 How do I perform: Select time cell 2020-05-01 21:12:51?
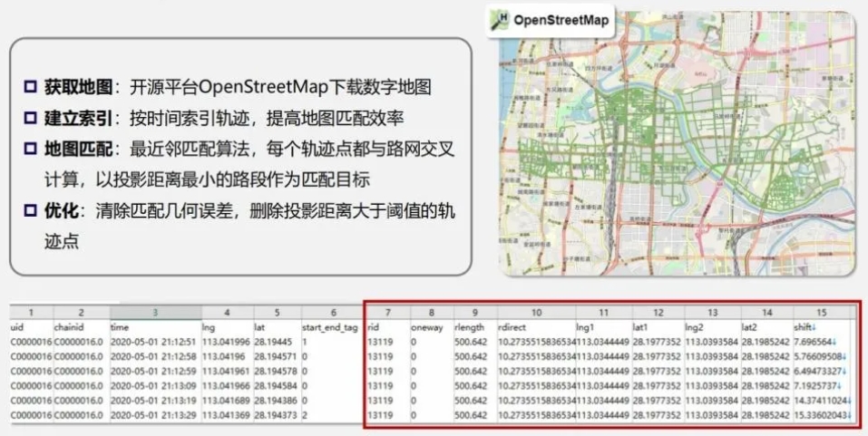(x=156, y=342)
